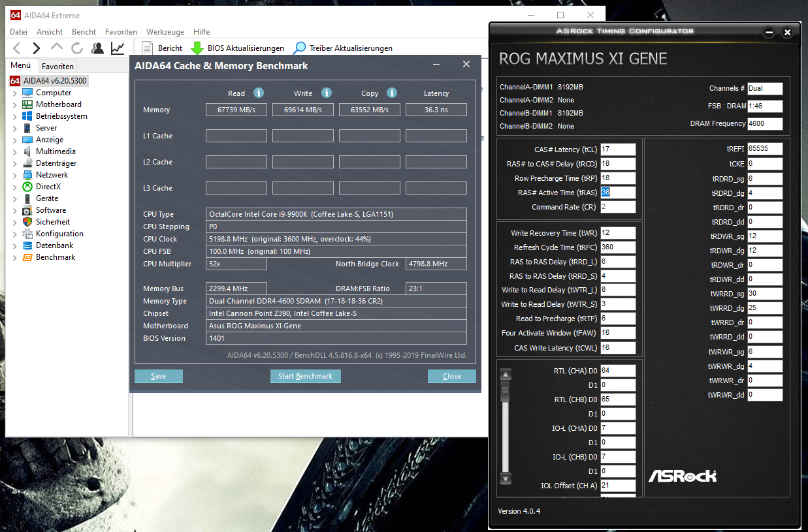Image resolution: width=808 pixels, height=532 pixels.
Task: Click the Back navigation arrow in AIDA64
Action: (17, 48)
